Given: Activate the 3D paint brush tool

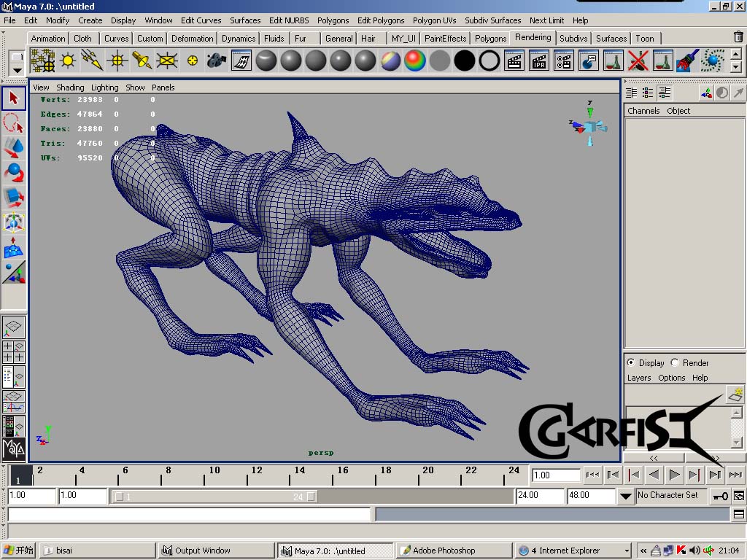Looking at the screenshot, I should 687,61.
